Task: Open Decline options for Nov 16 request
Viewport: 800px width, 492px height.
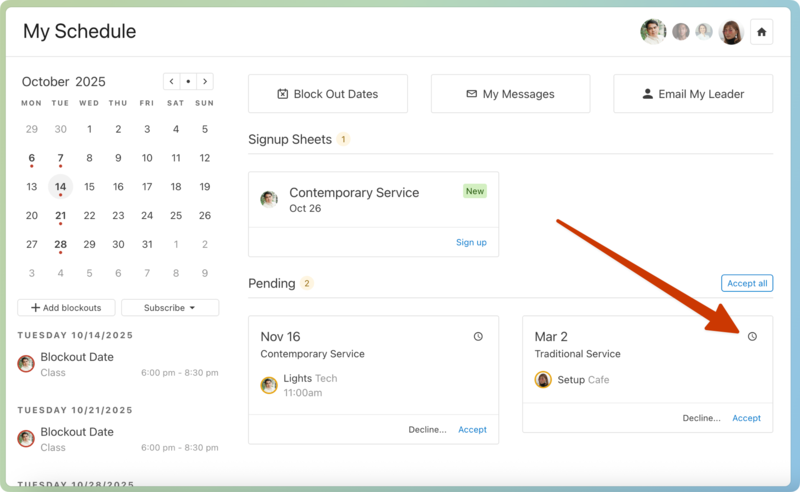Action: click(427, 430)
